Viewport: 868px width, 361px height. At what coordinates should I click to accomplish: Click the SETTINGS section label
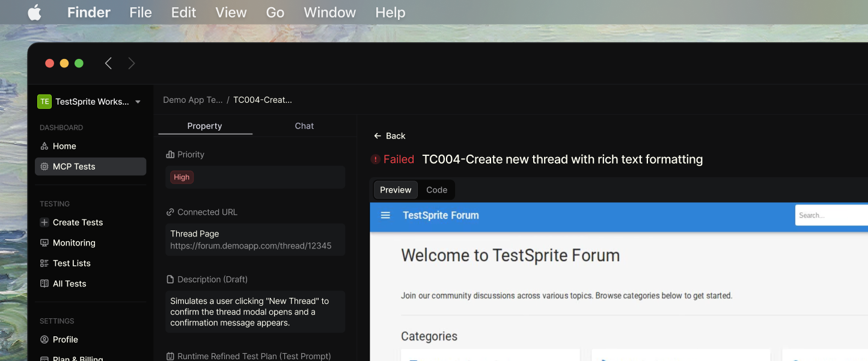click(x=57, y=321)
